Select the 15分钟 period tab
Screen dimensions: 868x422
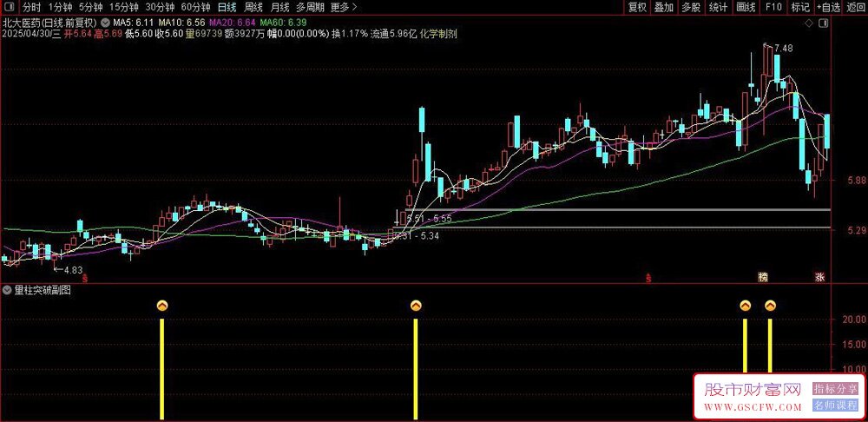pos(124,8)
